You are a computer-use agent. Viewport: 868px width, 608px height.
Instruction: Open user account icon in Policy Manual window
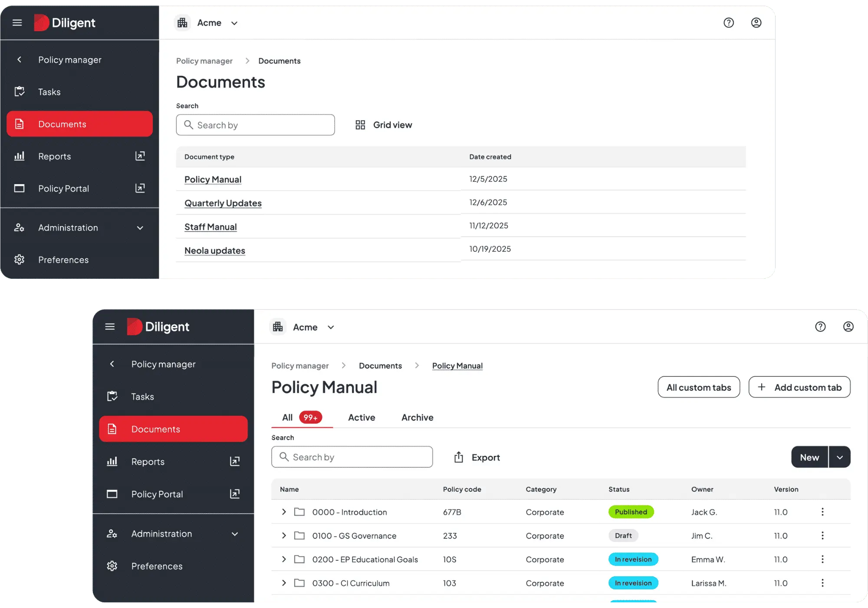coord(848,327)
